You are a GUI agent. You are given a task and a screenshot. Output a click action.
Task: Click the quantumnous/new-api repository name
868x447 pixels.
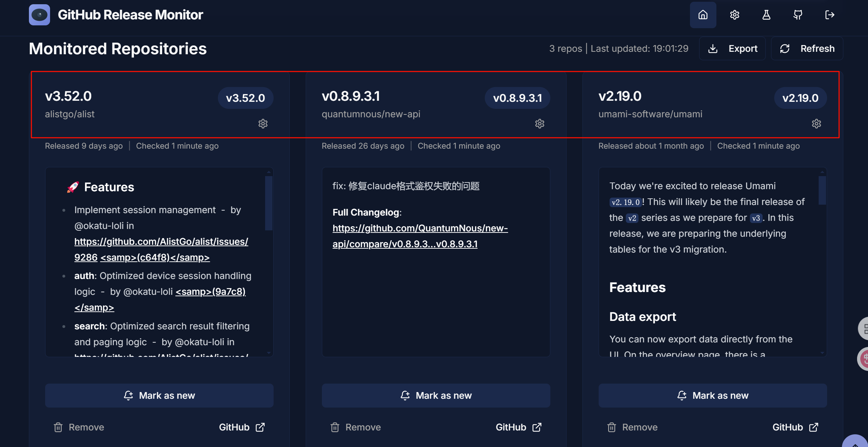(x=371, y=114)
